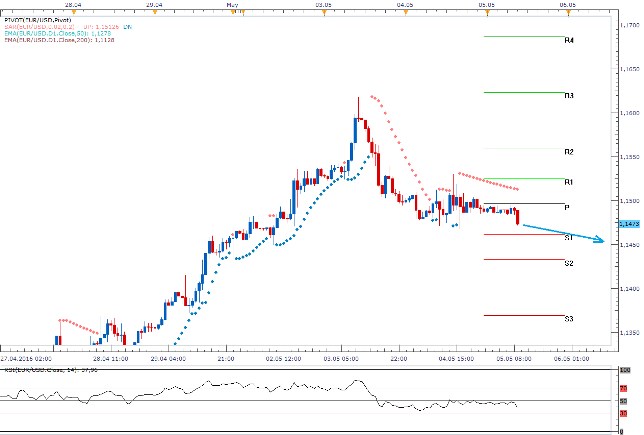
Task: Select the R4 resistance line label
Action: point(569,41)
